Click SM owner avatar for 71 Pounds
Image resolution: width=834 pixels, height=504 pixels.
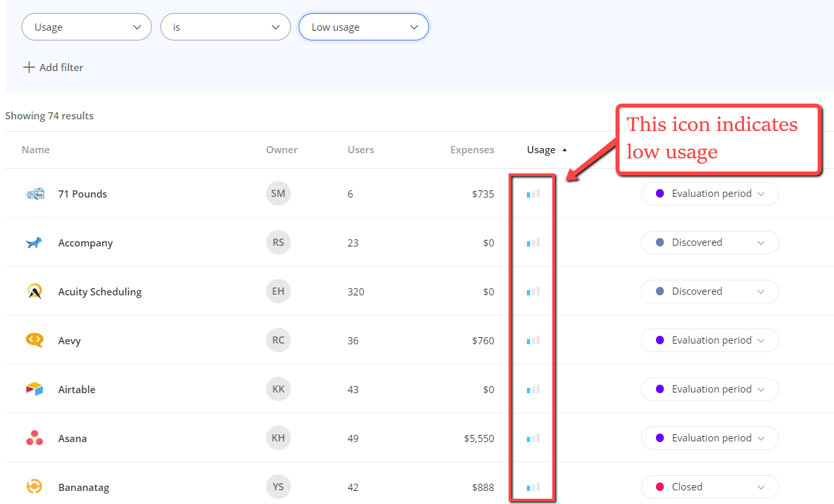coord(278,194)
